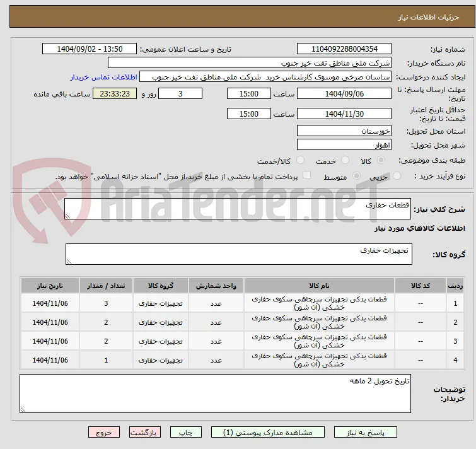
Task: Click the request creator field ساسان صرخی موسوی
Action: [265, 77]
